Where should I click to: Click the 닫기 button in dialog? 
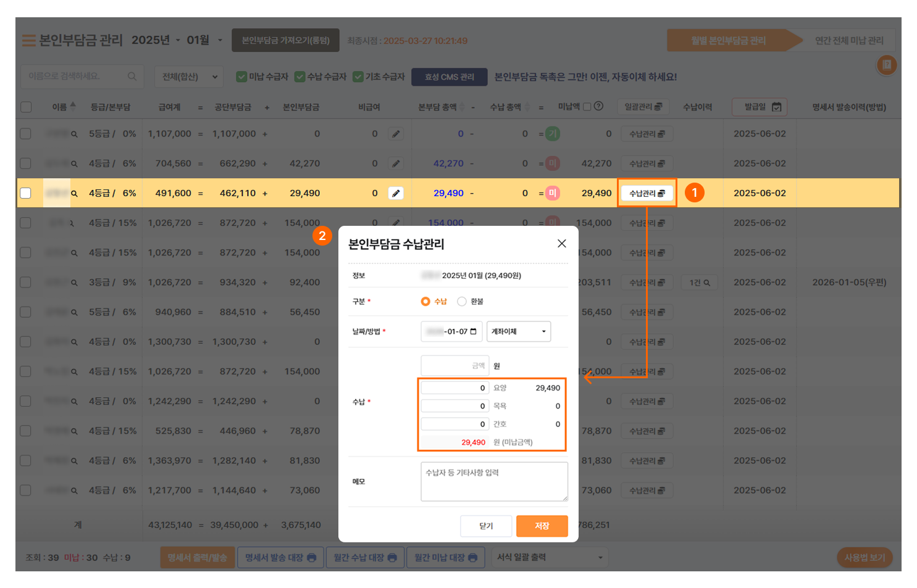click(x=486, y=526)
